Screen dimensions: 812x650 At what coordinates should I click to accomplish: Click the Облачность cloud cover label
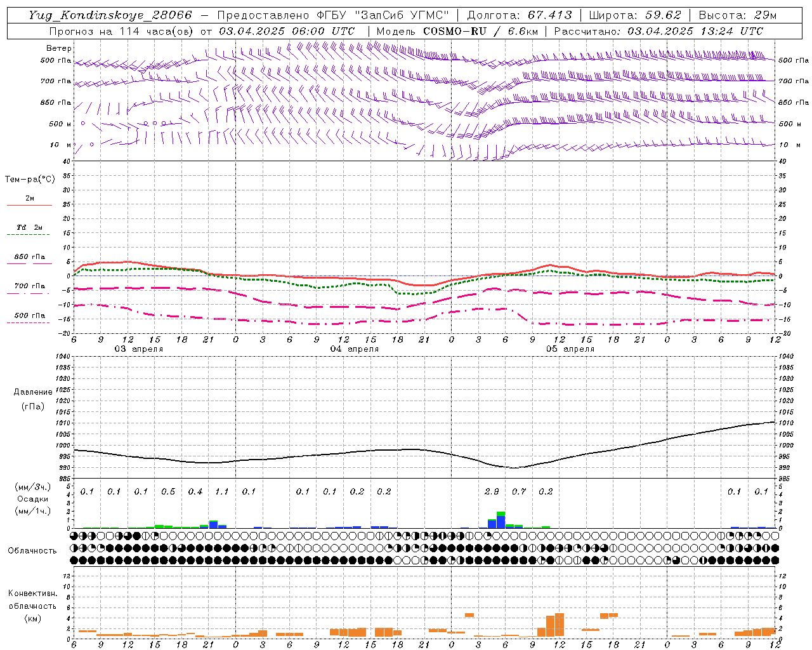32,550
